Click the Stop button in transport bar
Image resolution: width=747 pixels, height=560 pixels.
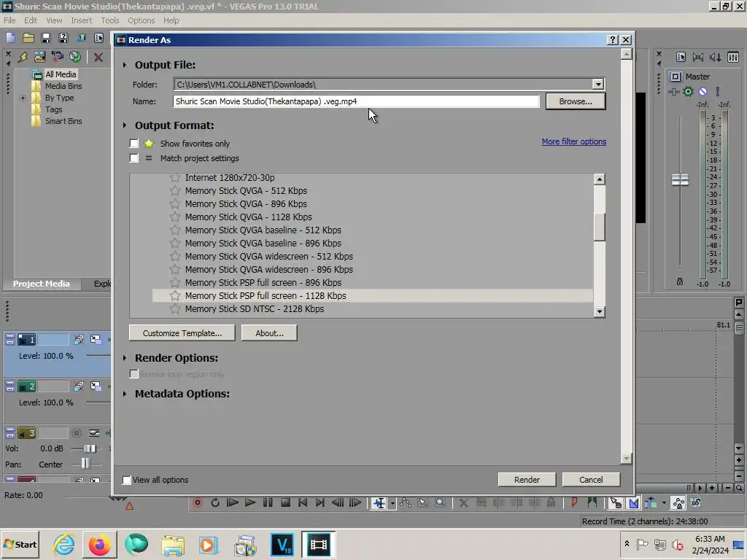(x=285, y=502)
